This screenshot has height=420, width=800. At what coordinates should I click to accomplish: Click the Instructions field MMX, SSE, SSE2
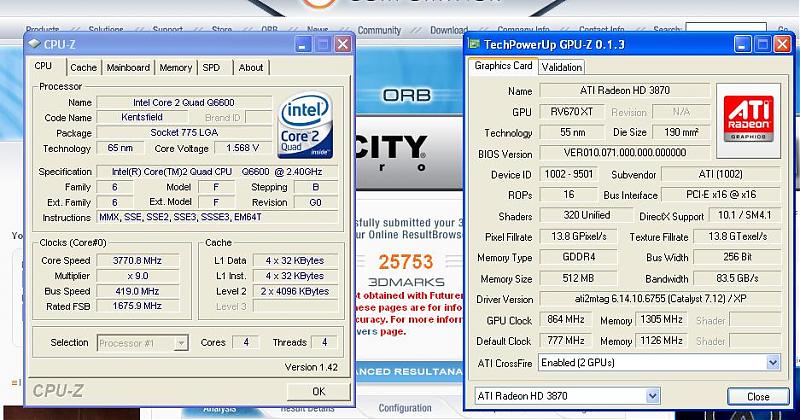click(x=217, y=217)
